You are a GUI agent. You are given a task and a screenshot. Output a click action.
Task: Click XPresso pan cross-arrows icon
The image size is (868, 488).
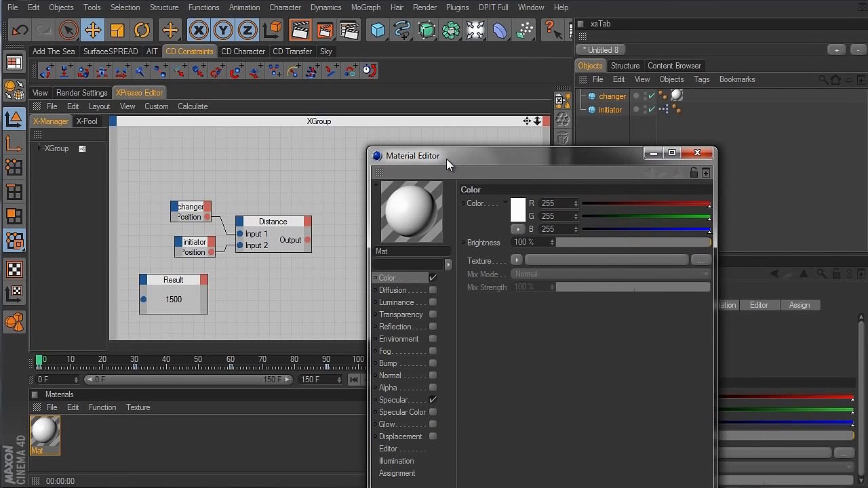(x=526, y=121)
